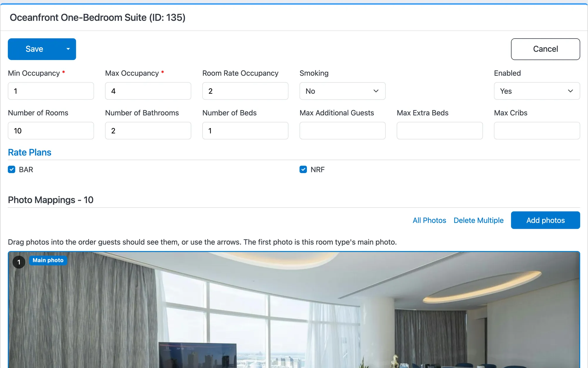
Task: Open the Save button dropdown arrow
Action: (68, 49)
